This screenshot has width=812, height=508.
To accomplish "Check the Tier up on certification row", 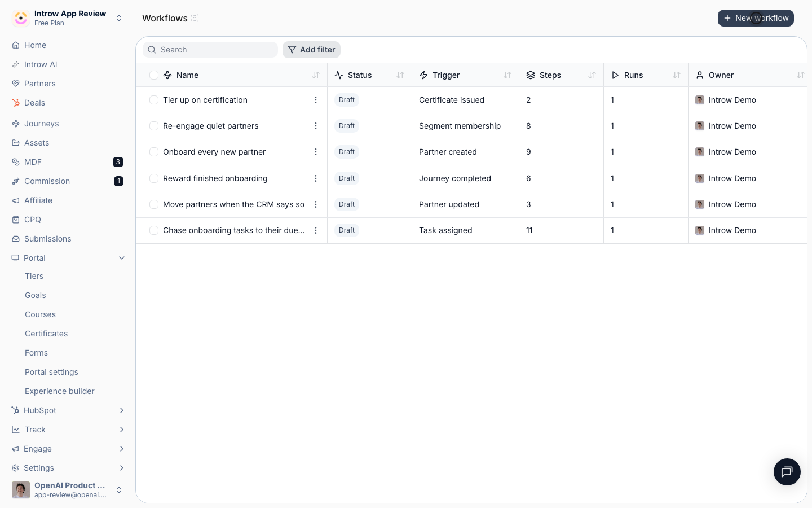I will coord(154,100).
